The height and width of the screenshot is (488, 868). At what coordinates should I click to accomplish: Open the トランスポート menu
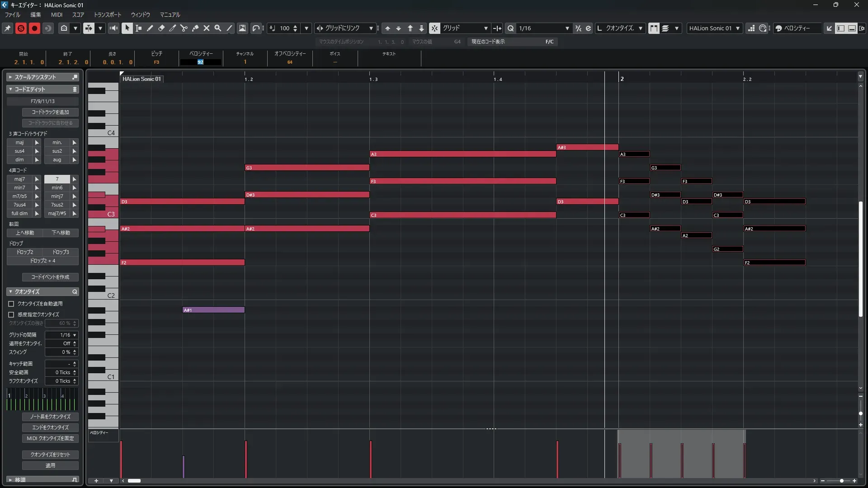click(108, 14)
